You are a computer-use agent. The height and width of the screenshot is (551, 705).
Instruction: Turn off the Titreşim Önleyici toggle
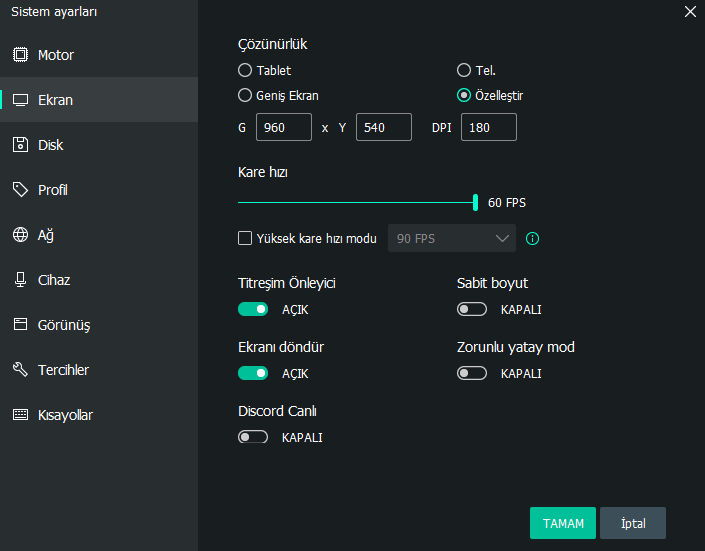pyautogui.click(x=253, y=309)
